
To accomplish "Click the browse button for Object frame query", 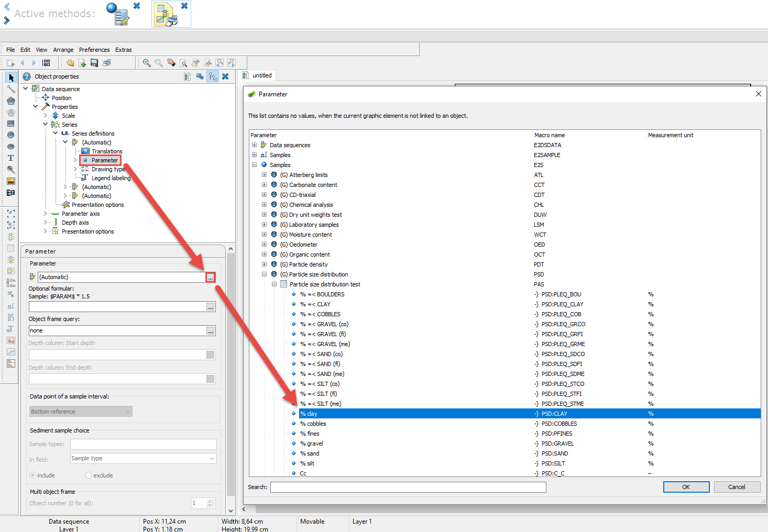I will [x=211, y=331].
